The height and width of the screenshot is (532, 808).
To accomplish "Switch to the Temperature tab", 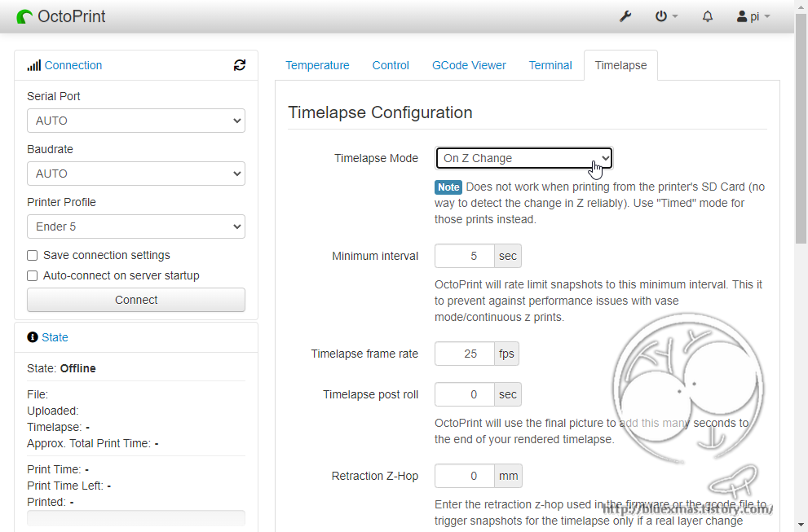I will pos(317,65).
